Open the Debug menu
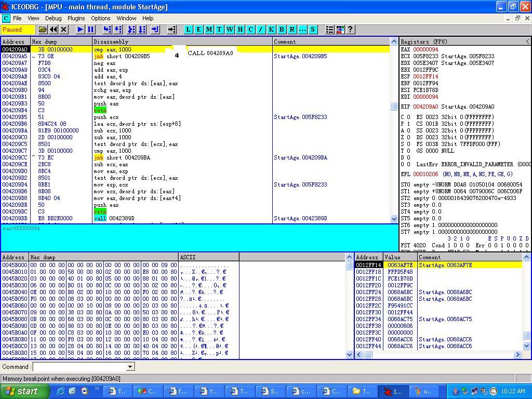532x399 pixels. (x=54, y=18)
